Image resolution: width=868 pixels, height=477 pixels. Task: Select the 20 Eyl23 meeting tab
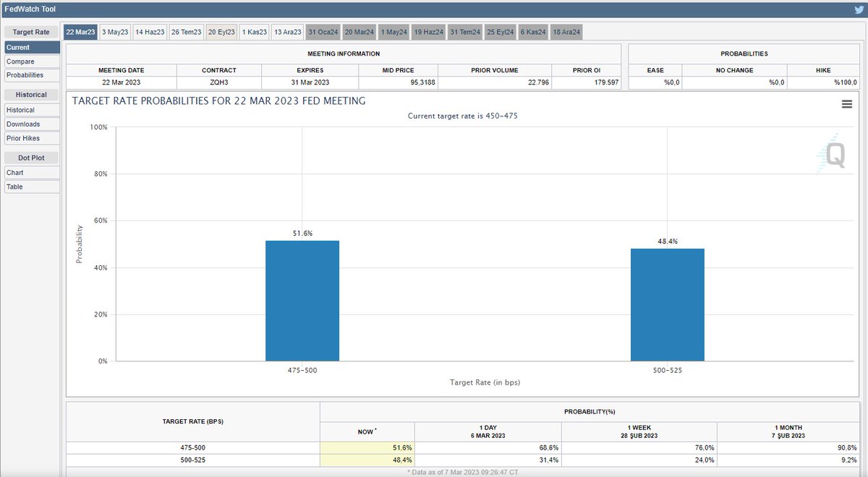click(x=221, y=32)
